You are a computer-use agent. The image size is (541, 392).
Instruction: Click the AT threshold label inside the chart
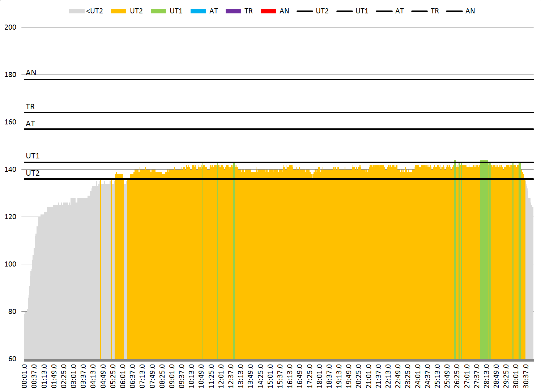coord(30,124)
